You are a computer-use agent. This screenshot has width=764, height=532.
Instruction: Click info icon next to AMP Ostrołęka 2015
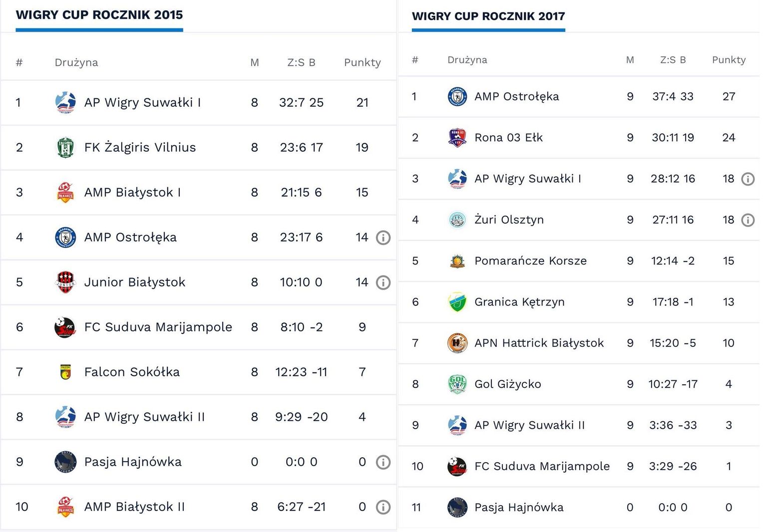tap(383, 238)
